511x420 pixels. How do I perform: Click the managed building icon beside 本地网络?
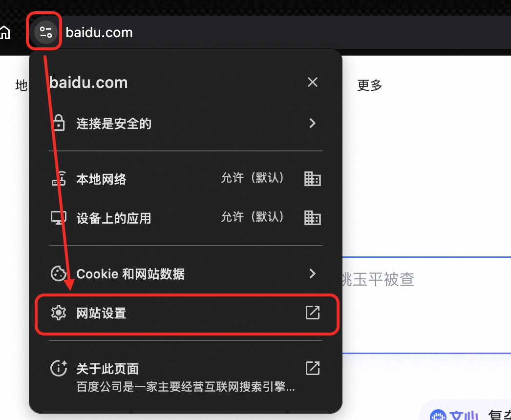(313, 179)
